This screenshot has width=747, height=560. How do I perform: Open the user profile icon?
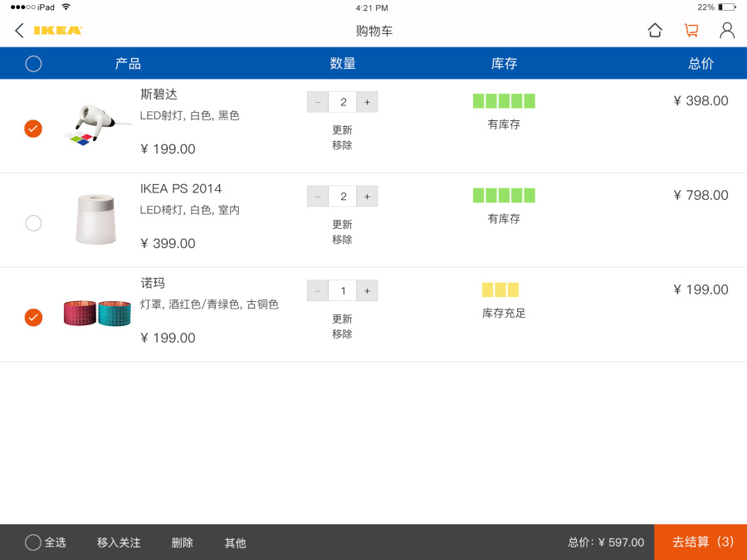pos(728,30)
